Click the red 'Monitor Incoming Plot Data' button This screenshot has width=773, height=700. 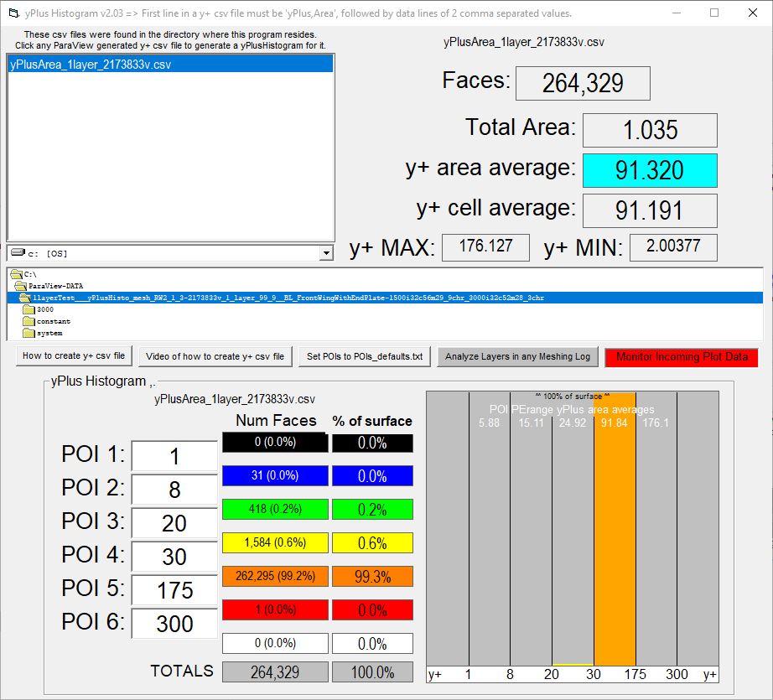[682, 356]
